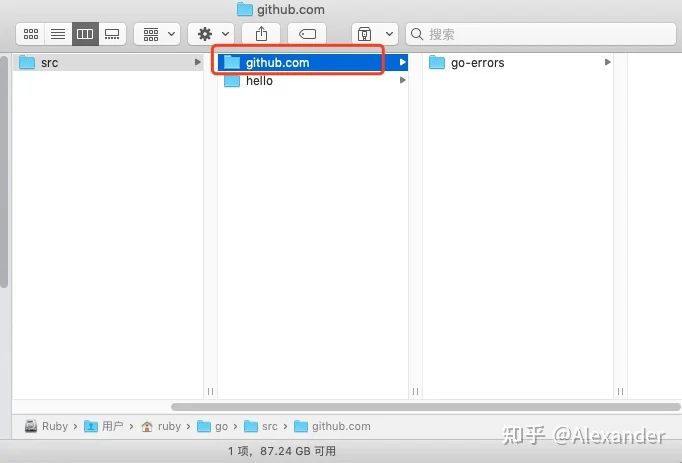Image resolution: width=682 pixels, height=463 pixels.
Task: Switch to gallery view mode
Action: [112, 34]
